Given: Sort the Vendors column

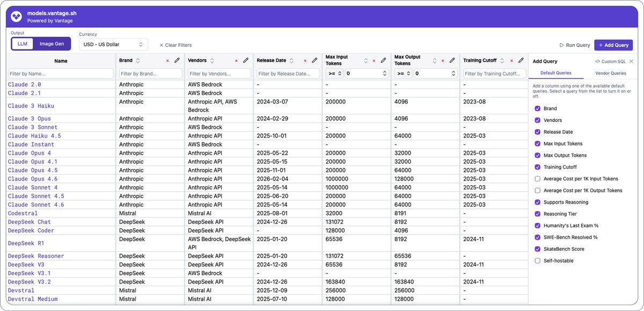Looking at the screenshot, I should point(212,61).
